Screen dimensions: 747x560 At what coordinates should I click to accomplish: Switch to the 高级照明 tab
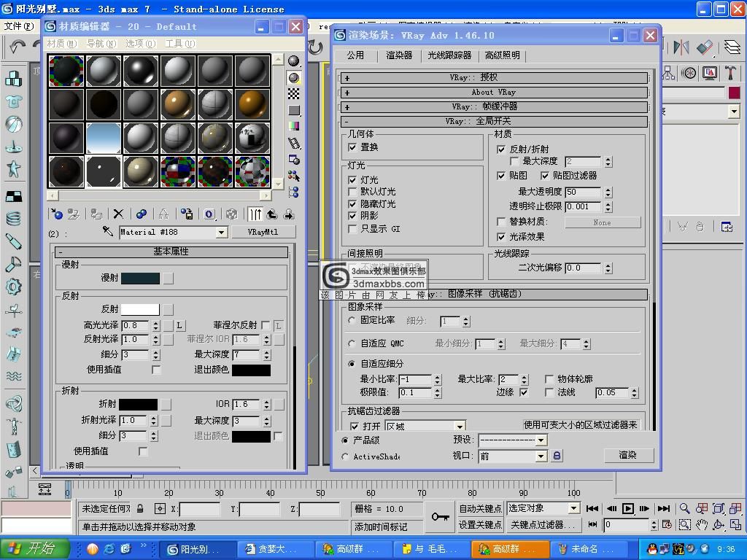point(502,55)
